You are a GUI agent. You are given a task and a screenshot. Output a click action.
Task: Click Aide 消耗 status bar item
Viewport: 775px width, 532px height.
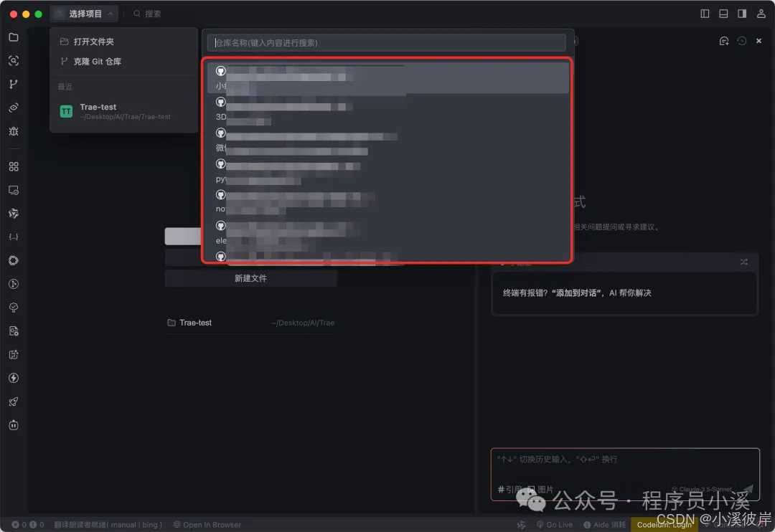click(x=604, y=525)
